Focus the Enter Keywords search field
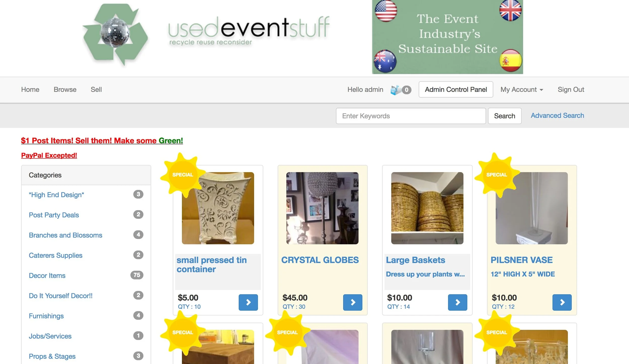The height and width of the screenshot is (364, 629). pos(411,116)
